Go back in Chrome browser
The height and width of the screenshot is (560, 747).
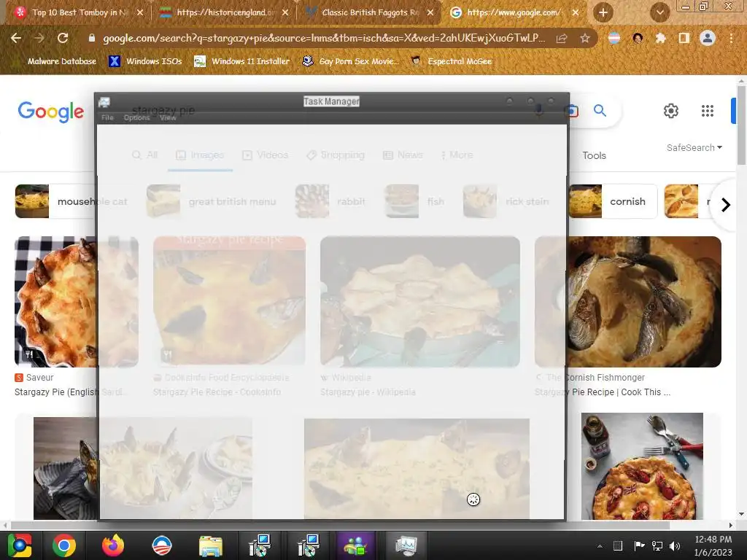[16, 38]
